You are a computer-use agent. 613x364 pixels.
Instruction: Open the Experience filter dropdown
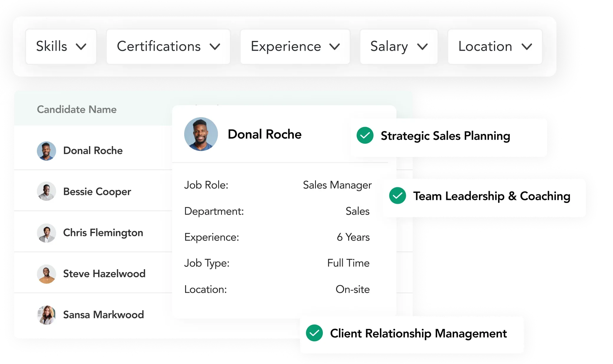click(x=295, y=47)
